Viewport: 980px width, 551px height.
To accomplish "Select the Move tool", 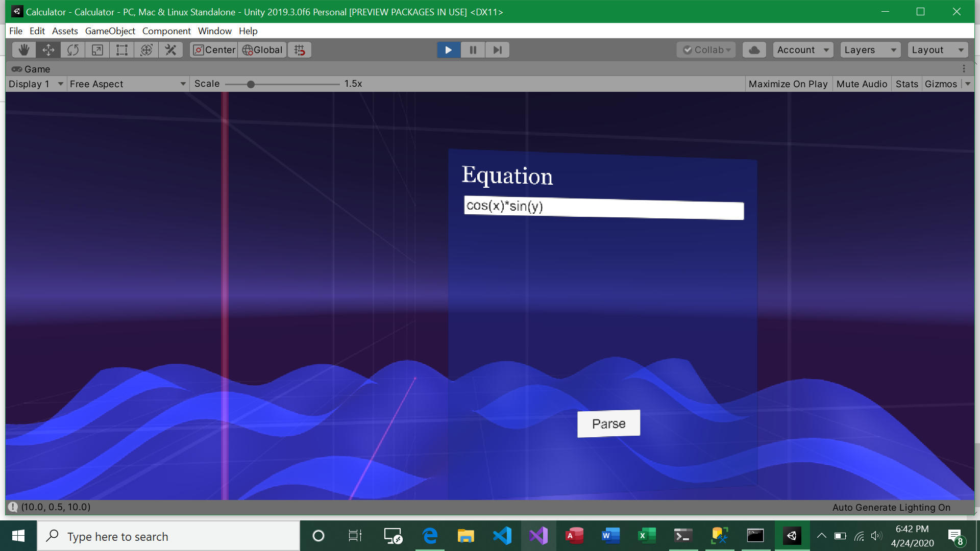I will pos(48,49).
